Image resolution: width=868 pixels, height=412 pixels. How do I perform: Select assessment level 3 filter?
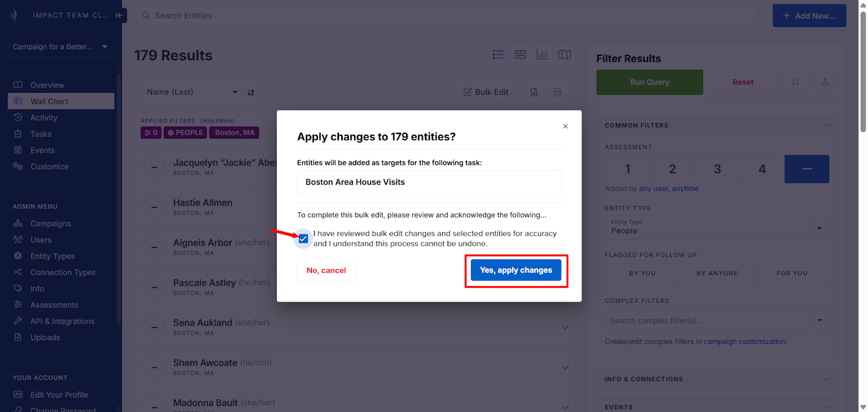717,169
